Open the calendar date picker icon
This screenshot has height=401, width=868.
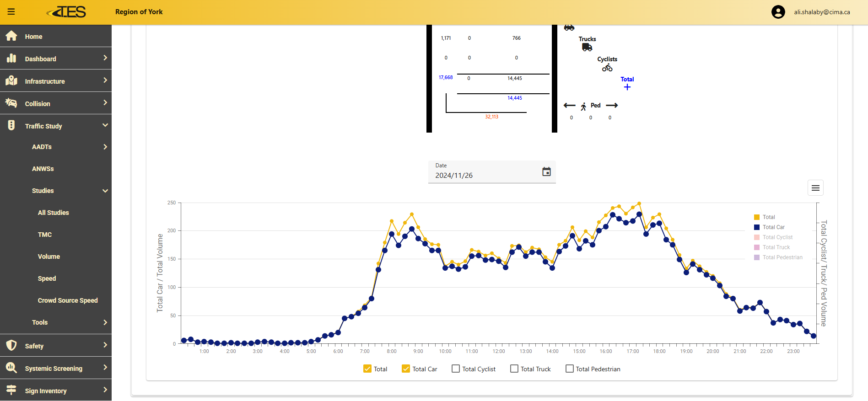[x=546, y=172]
